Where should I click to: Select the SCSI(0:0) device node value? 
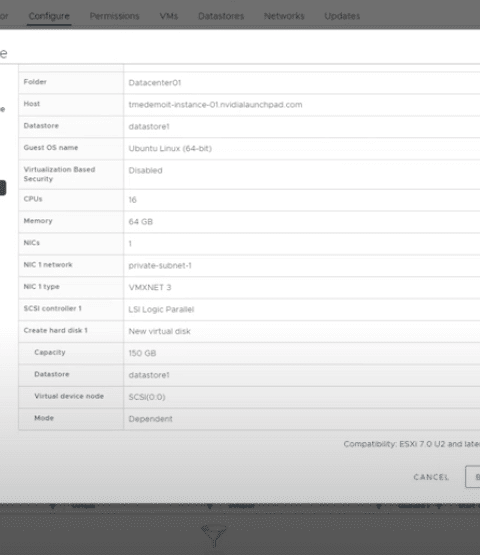point(147,397)
